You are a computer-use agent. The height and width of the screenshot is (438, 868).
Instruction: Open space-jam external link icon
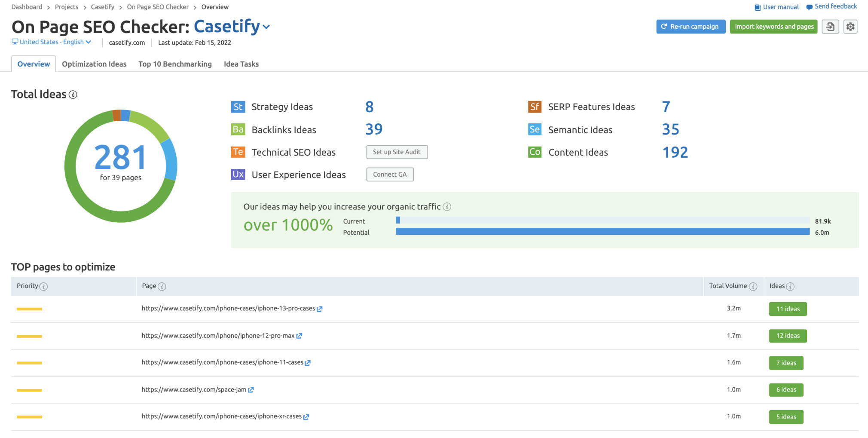(x=251, y=390)
